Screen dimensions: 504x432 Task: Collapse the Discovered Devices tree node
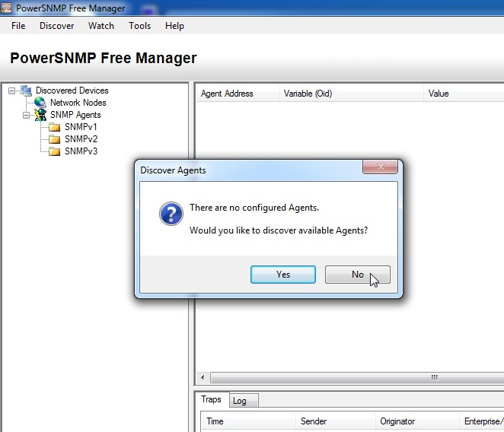click(11, 91)
